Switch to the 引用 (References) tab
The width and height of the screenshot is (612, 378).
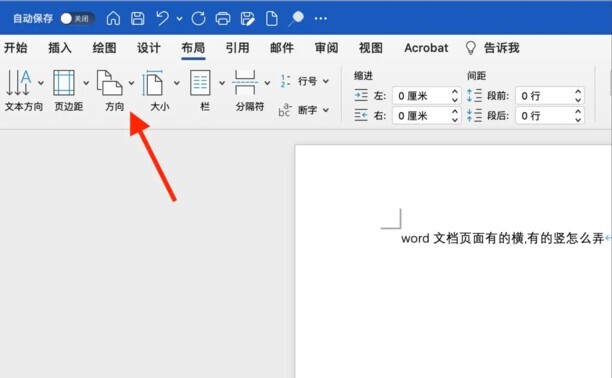pos(237,48)
